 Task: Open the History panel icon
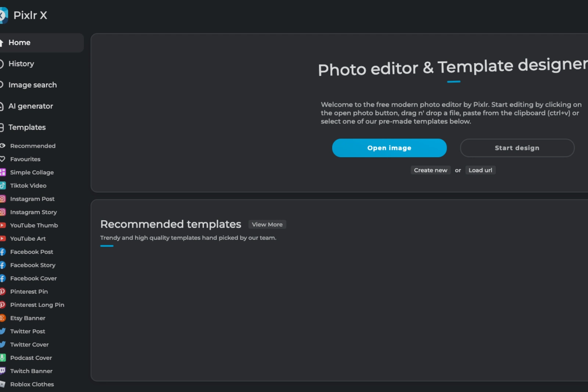tap(2, 64)
